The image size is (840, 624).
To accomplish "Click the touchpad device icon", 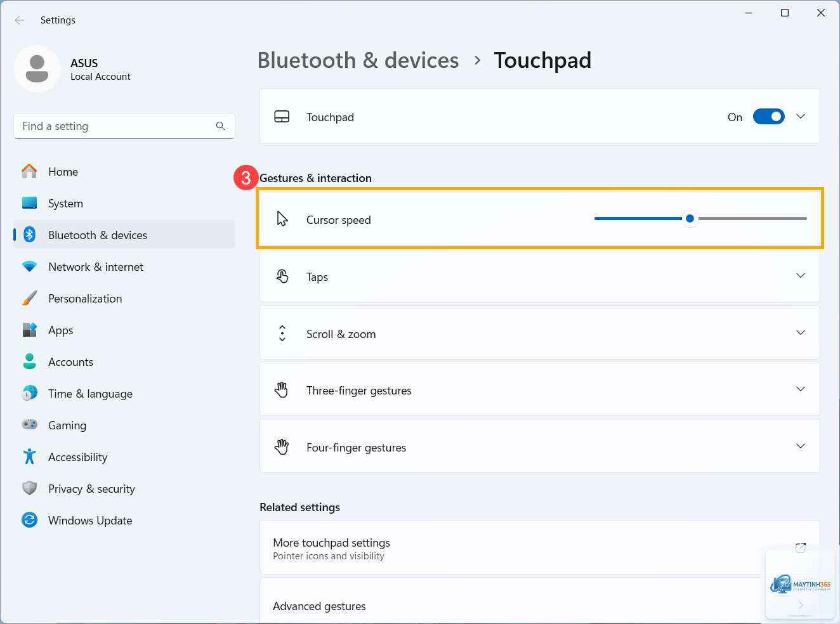I will coord(282,117).
